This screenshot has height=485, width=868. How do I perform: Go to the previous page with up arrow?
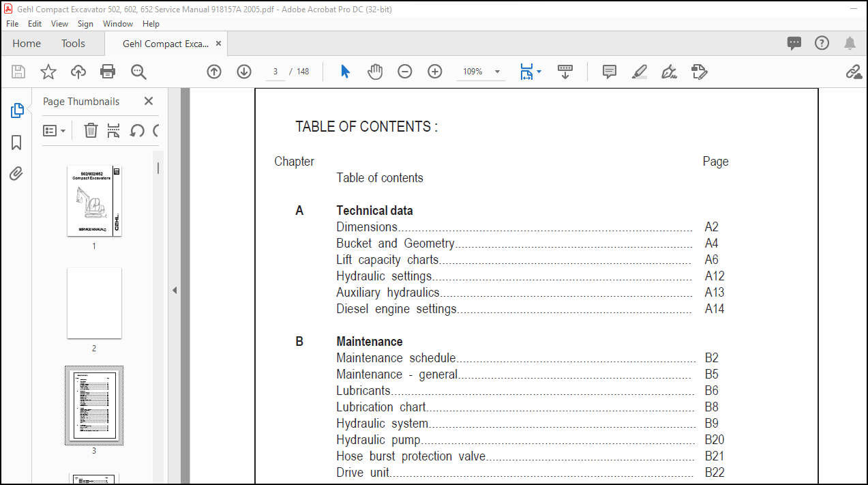[214, 72]
